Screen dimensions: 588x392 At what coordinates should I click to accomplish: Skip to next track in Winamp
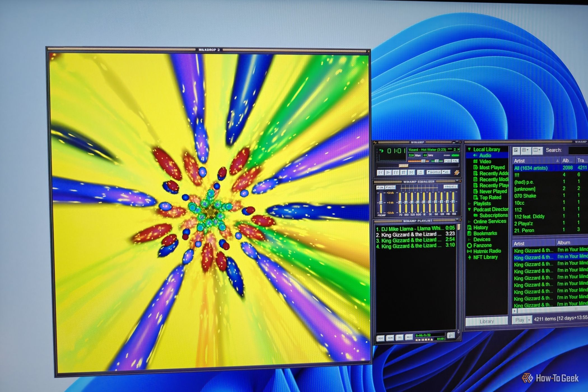point(411,172)
